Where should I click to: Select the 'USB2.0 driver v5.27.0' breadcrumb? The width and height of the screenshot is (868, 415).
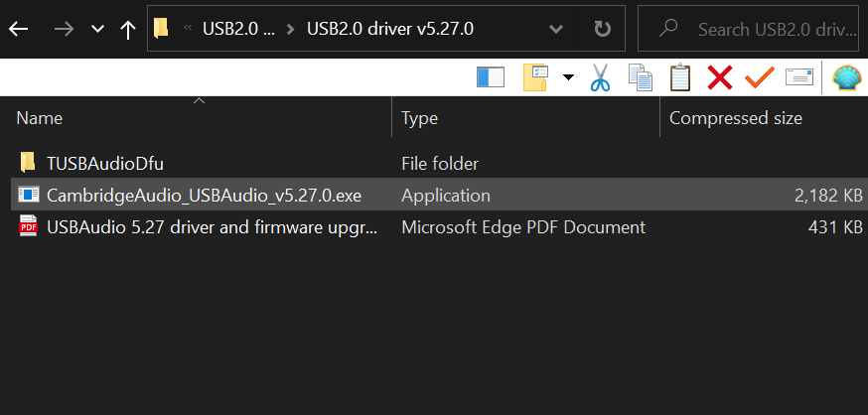390,29
